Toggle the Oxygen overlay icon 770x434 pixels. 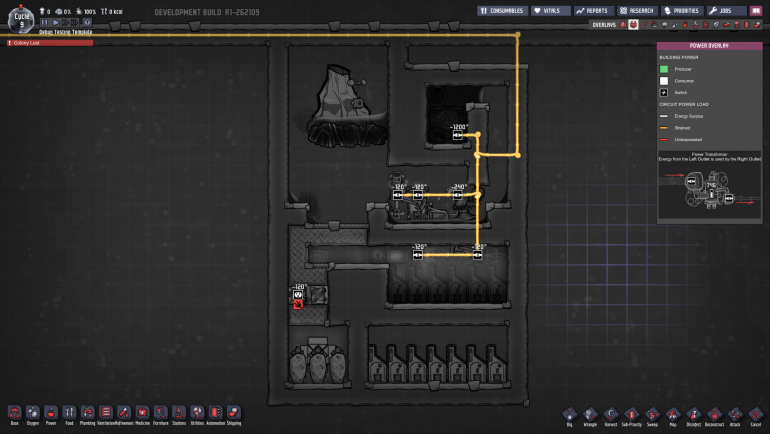[x=621, y=24]
